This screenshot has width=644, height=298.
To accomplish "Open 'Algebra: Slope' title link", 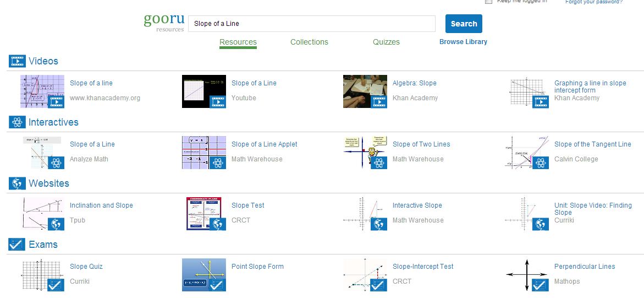I will 415,83.
